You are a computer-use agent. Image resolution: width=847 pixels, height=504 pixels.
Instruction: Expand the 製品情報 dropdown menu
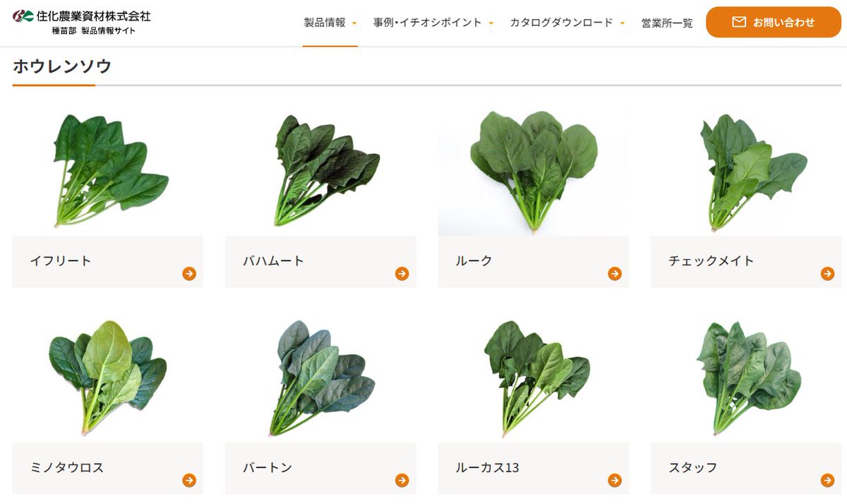coord(330,23)
